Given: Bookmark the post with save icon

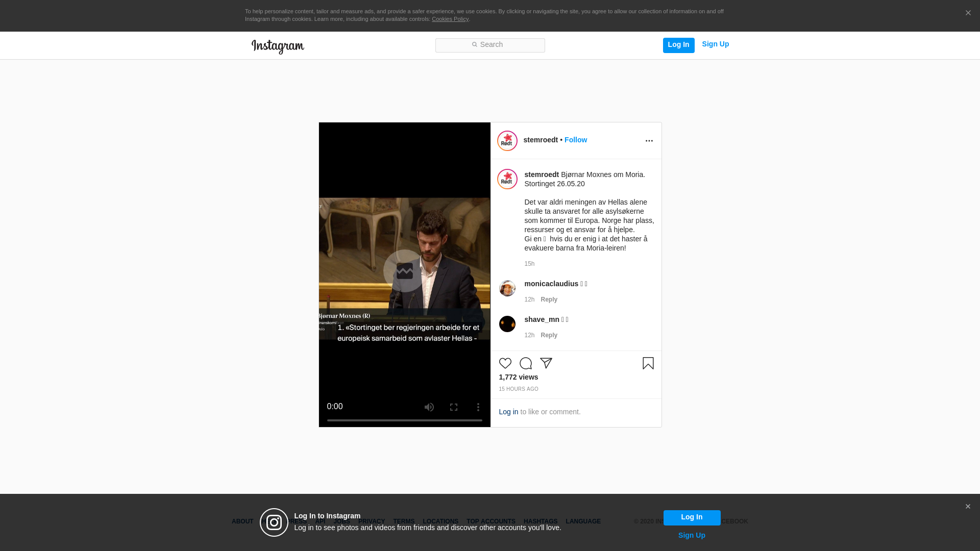Looking at the screenshot, I should tap(648, 363).
